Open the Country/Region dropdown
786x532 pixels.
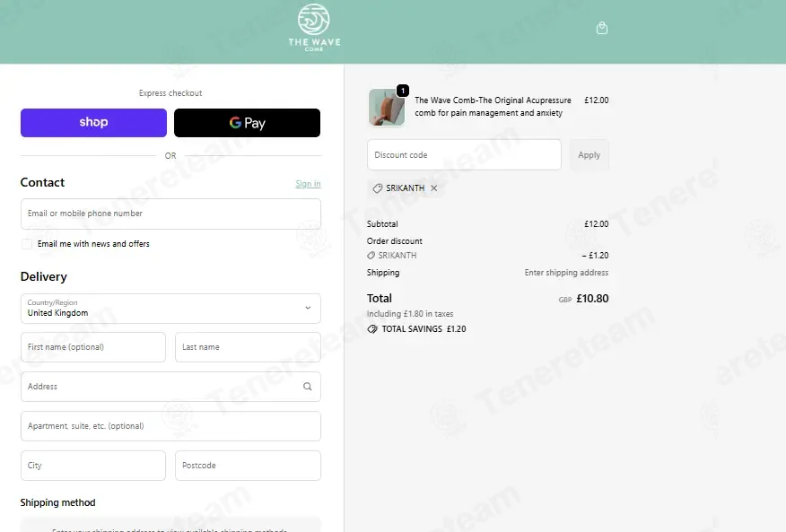click(x=170, y=309)
